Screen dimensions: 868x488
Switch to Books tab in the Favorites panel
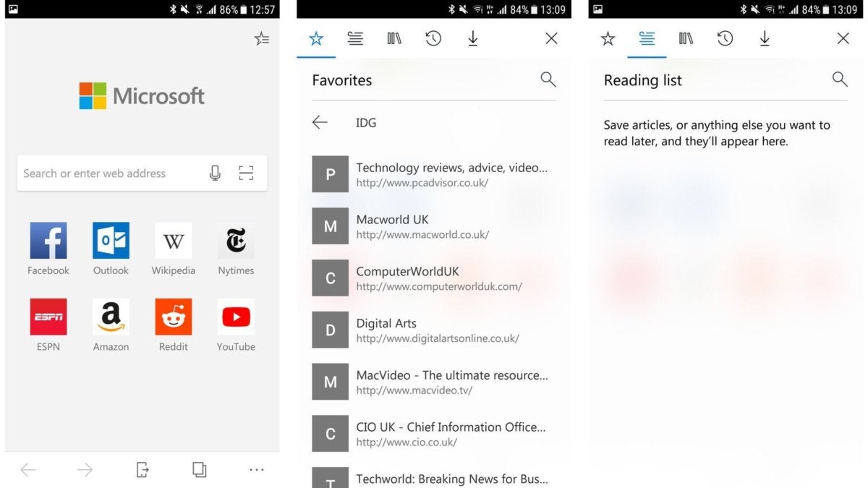click(x=394, y=38)
